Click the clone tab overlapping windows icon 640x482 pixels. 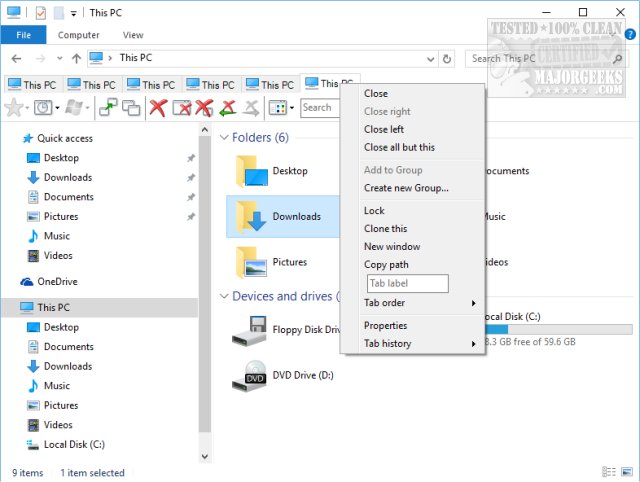[131, 108]
